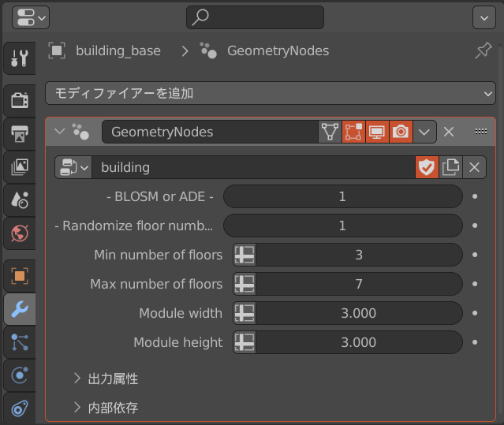This screenshot has width=504, height=425.
Task: Open the World properties tab
Action: point(20,233)
